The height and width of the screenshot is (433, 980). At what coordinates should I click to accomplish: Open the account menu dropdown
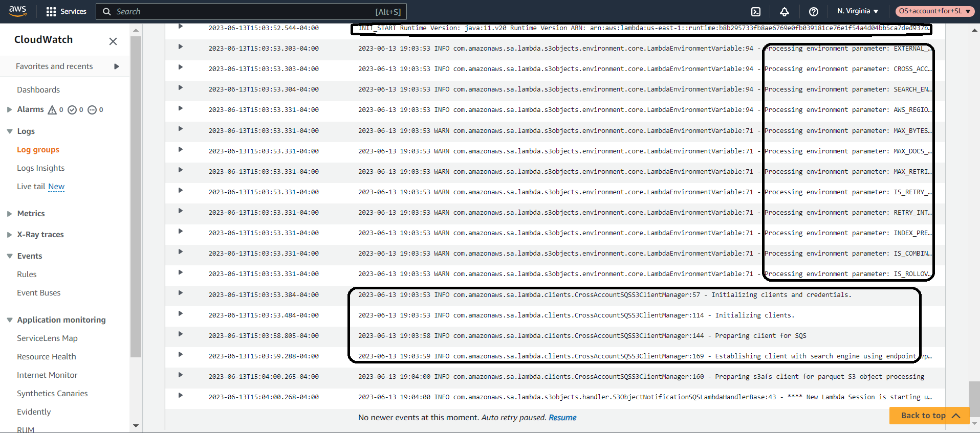tap(935, 11)
